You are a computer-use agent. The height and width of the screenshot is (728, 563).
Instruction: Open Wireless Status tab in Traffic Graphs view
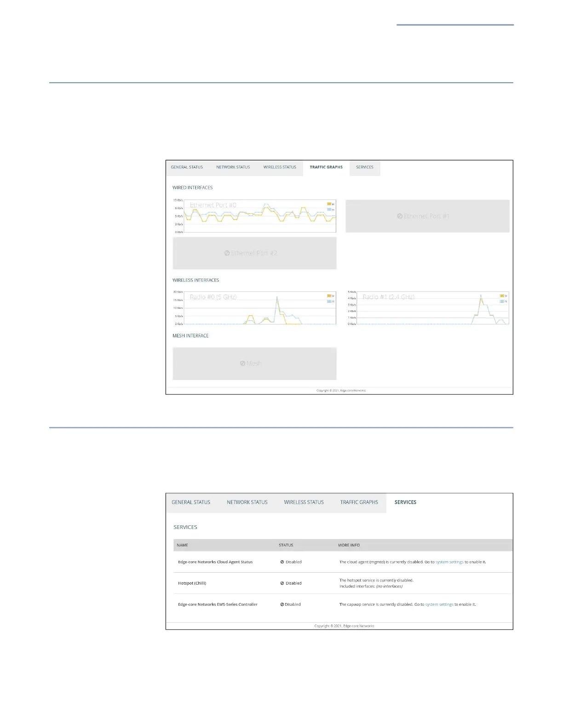(x=280, y=167)
